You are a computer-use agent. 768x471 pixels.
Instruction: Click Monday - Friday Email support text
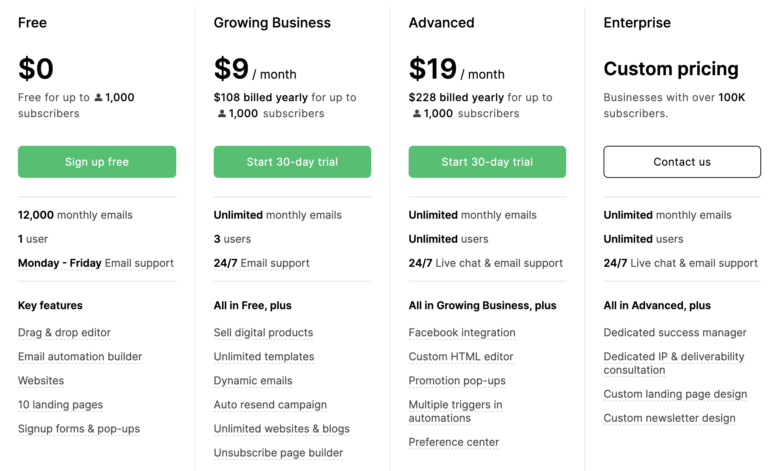96,263
